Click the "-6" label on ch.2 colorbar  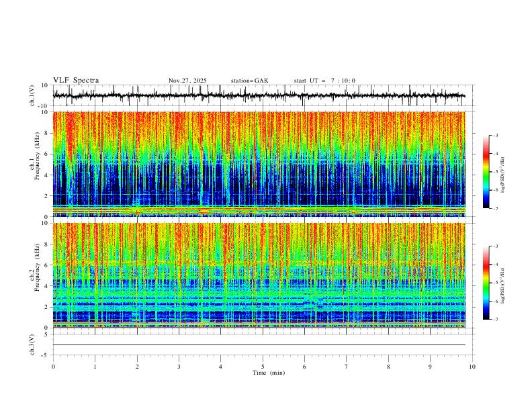496,301
